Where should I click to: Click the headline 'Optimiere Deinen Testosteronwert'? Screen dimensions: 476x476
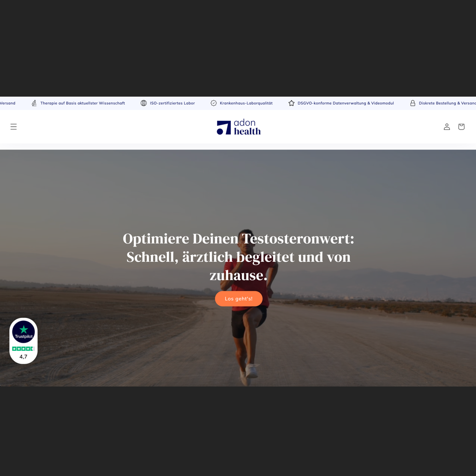(238, 238)
